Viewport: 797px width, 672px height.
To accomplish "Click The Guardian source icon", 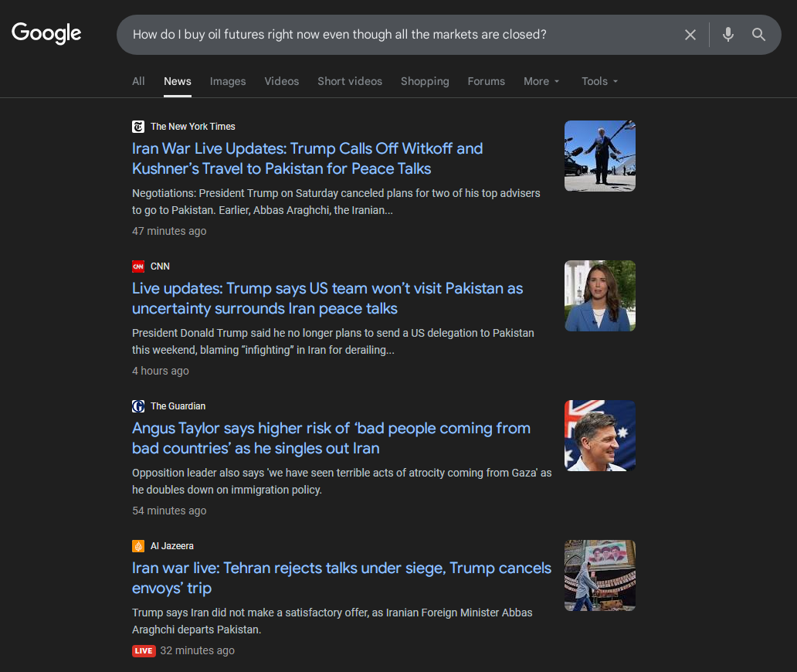I will tap(138, 406).
